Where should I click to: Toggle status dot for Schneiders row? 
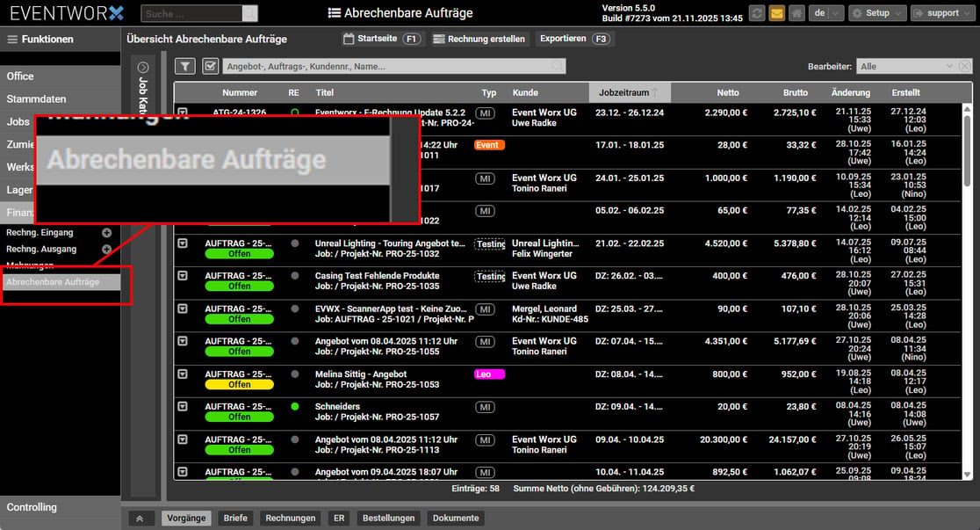(x=295, y=406)
